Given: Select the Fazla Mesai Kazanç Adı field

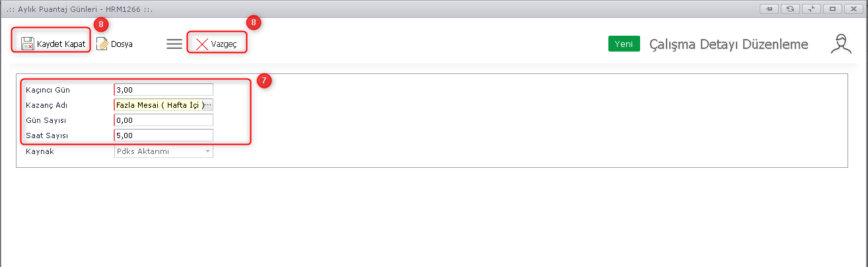Looking at the screenshot, I should click(159, 104).
